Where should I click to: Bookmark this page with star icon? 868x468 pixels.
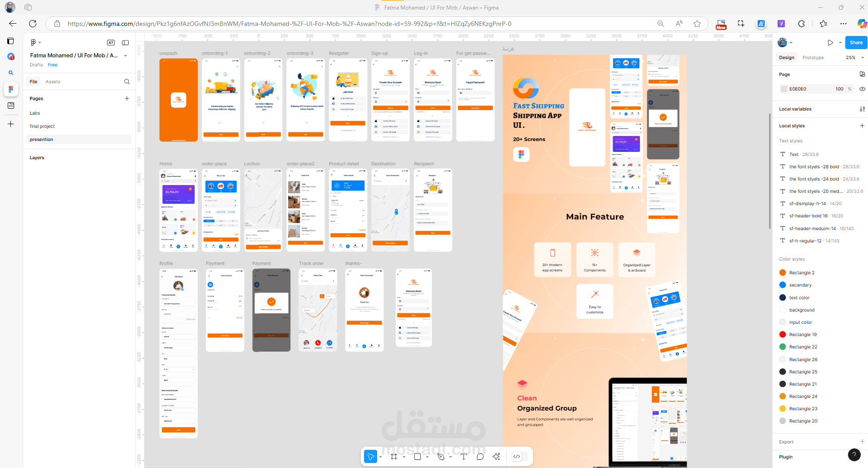(x=697, y=24)
